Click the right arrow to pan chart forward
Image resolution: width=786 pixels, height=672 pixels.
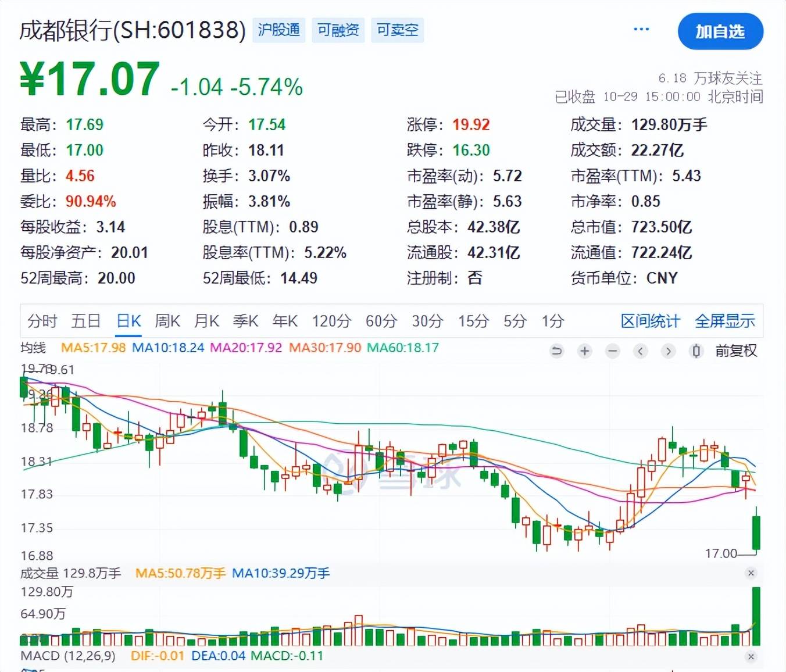[668, 351]
